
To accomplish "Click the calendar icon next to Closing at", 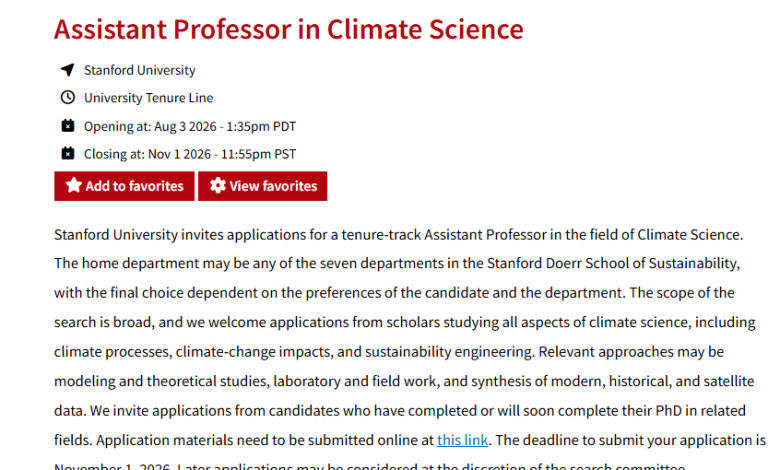I will 68,154.
